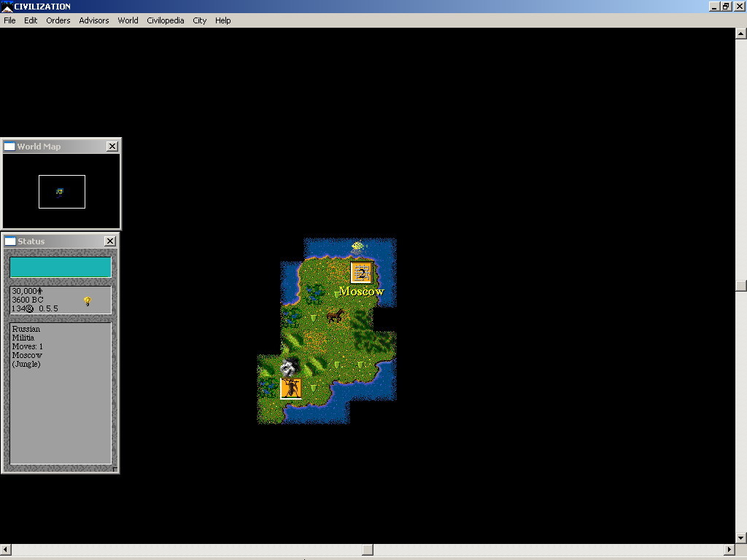
Task: Click the horizontal scrollbar thumb
Action: pyautogui.click(x=368, y=550)
